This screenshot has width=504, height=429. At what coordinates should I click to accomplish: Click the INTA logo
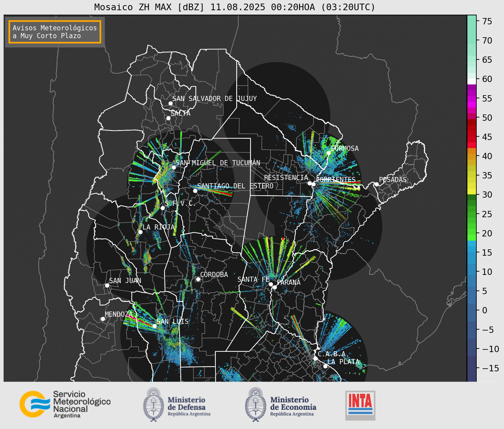pos(360,405)
